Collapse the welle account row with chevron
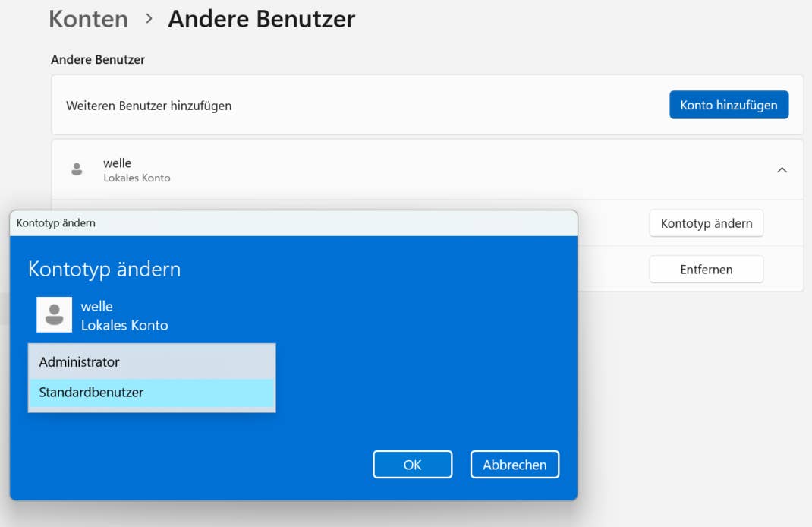 (782, 170)
